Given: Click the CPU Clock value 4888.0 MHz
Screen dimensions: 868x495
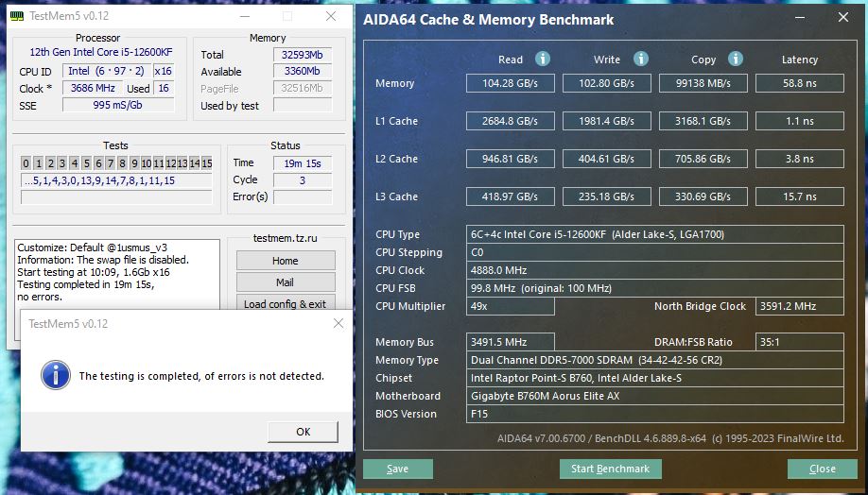Looking at the screenshot, I should pos(655,270).
